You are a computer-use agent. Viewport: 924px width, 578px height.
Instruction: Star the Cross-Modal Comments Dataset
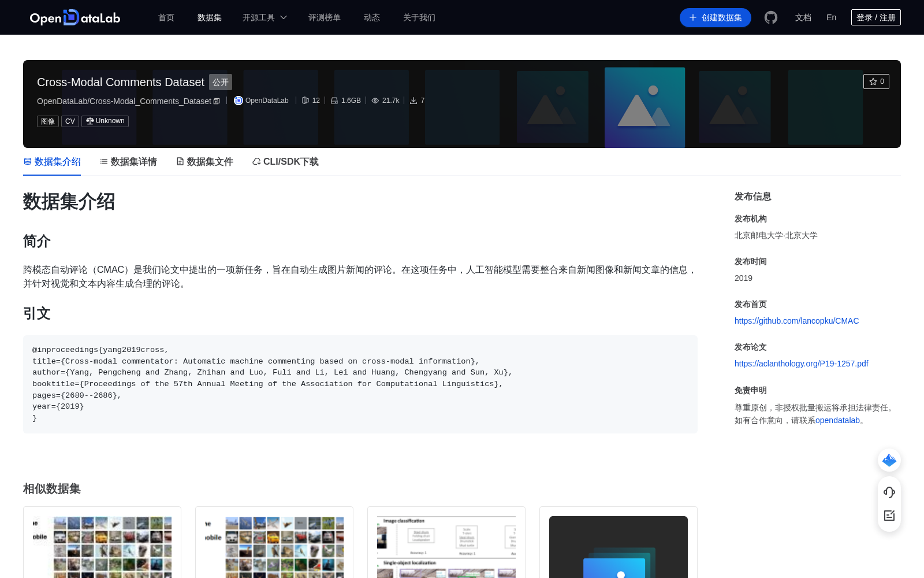point(876,81)
